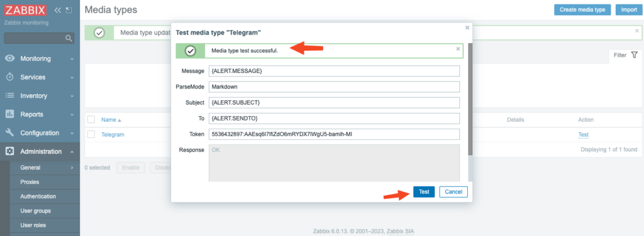This screenshot has height=236, width=644.
Task: Click the Details column header
Action: (x=516, y=120)
